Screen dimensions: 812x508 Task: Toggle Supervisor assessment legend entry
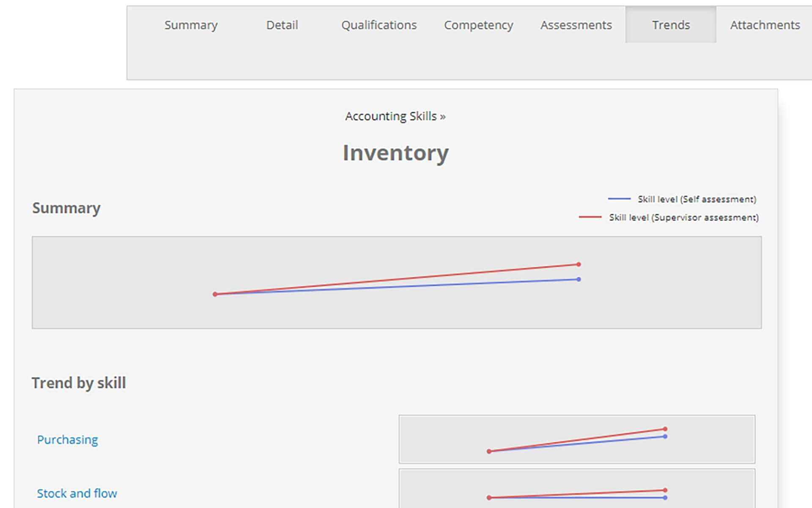pyautogui.click(x=683, y=217)
